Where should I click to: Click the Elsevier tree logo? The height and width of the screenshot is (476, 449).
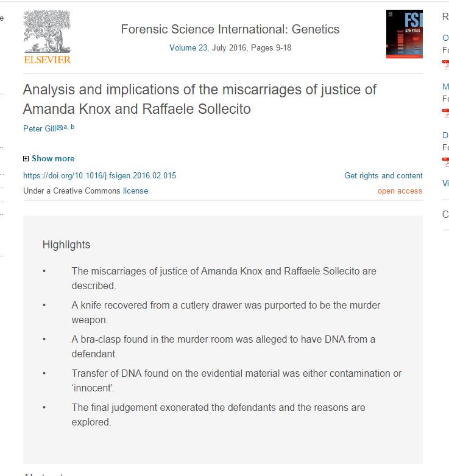[x=47, y=32]
